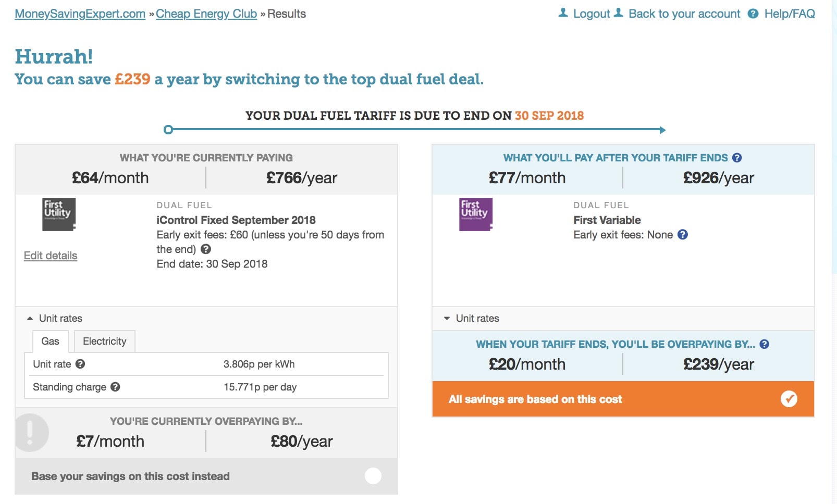Click the help icon beside Unit rate

click(80, 364)
